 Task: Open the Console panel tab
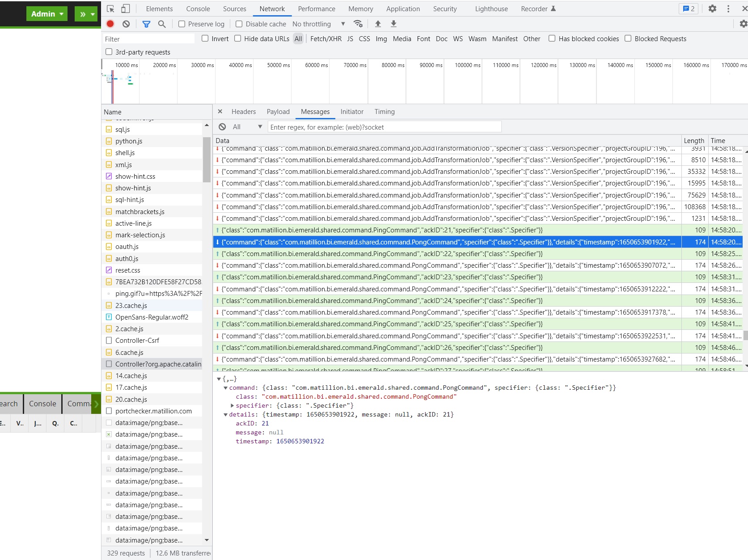(x=198, y=9)
